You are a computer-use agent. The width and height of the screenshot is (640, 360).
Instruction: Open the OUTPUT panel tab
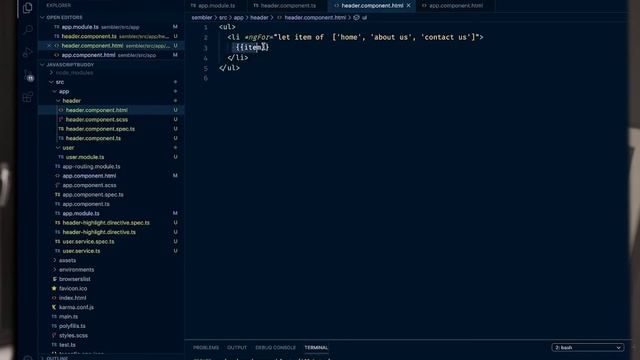237,348
